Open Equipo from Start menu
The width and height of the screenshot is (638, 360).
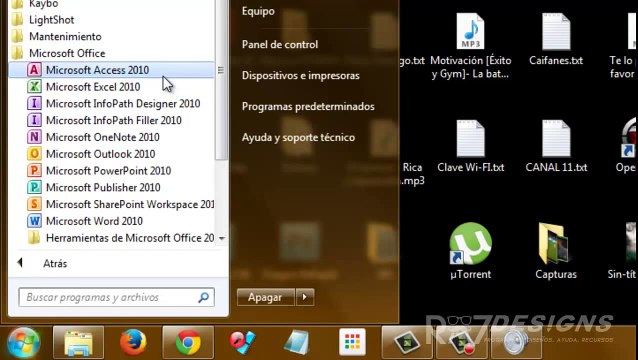[258, 11]
